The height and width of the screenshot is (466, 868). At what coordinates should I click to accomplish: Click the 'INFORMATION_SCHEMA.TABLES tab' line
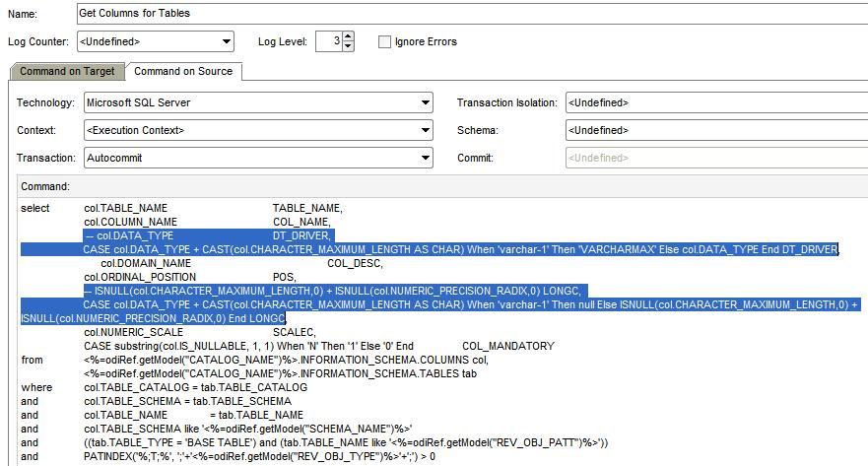[x=280, y=374]
